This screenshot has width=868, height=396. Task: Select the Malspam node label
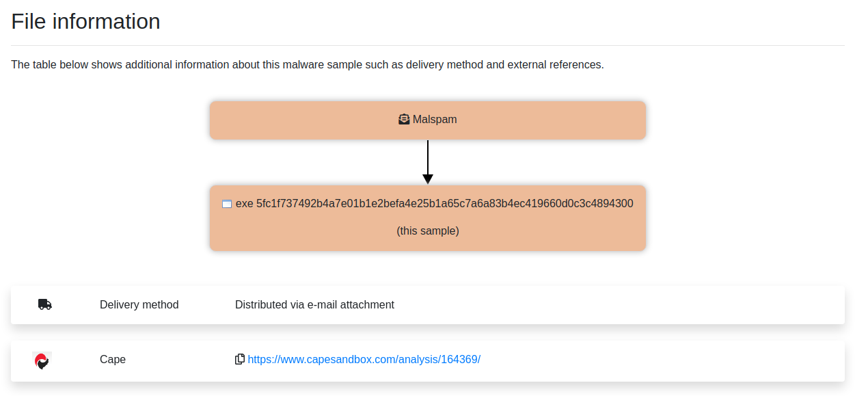[435, 120]
